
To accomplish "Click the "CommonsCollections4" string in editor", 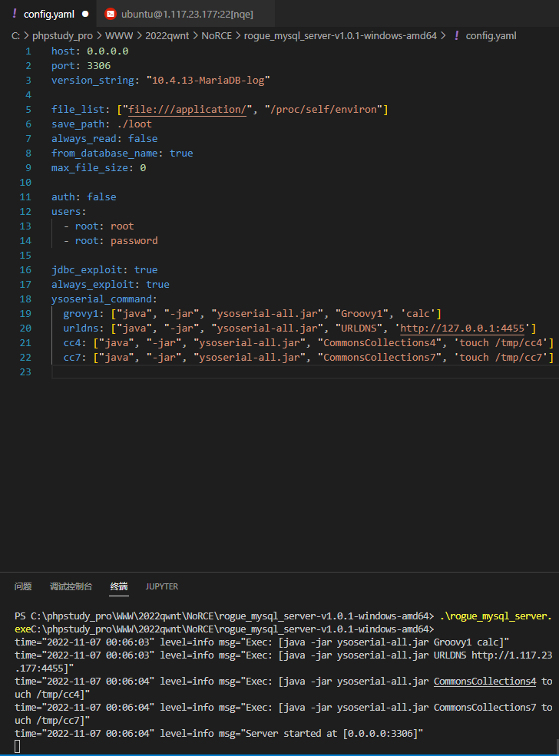I will coord(379,343).
